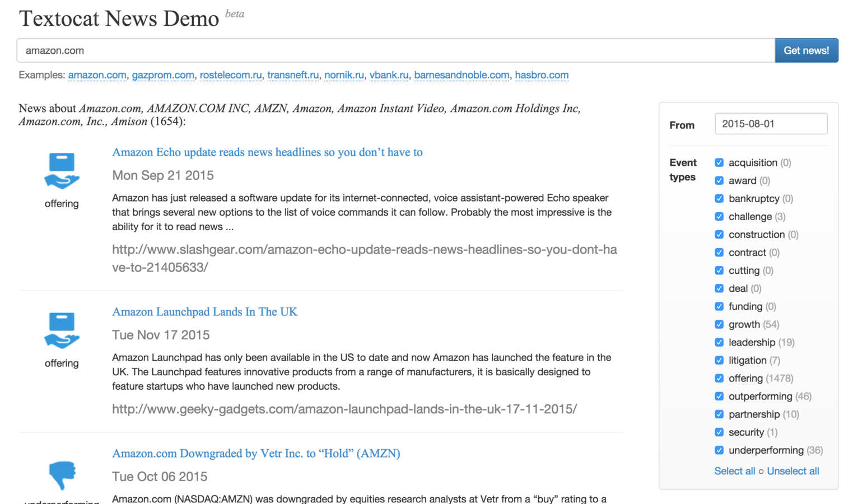Open the Amazon.com Downgraded by Vetr headline

click(x=256, y=454)
